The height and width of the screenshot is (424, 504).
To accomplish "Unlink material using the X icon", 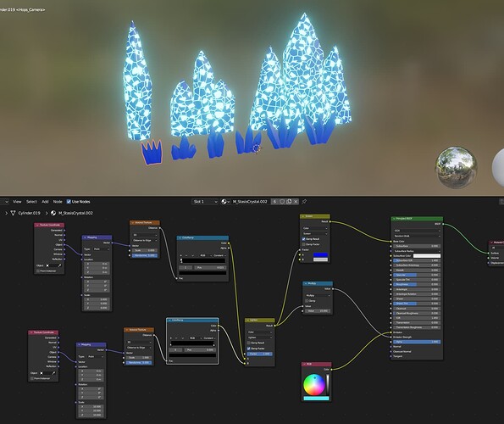I will [x=296, y=201].
